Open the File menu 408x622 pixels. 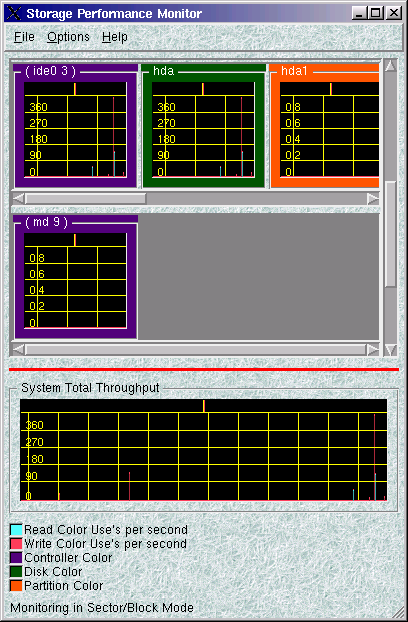[x=24, y=37]
